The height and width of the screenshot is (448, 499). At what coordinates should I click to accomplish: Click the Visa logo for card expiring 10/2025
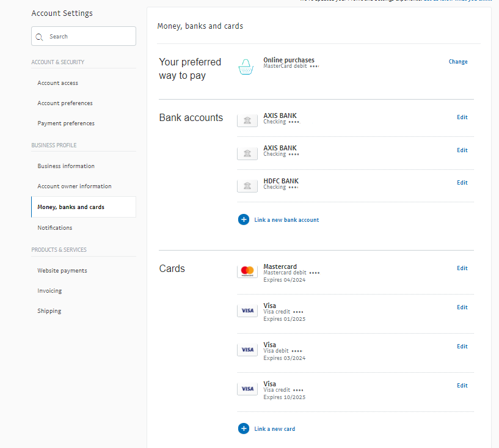[247, 389]
